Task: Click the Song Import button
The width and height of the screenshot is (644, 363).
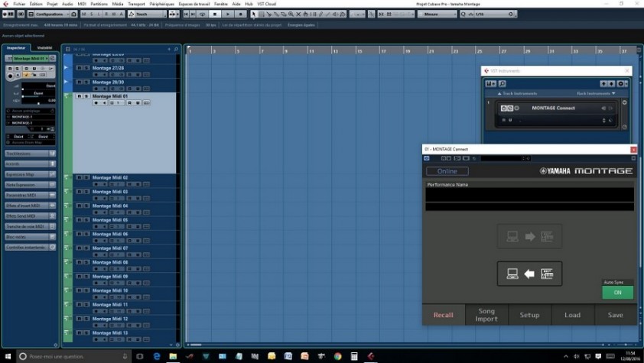Action: tap(486, 315)
